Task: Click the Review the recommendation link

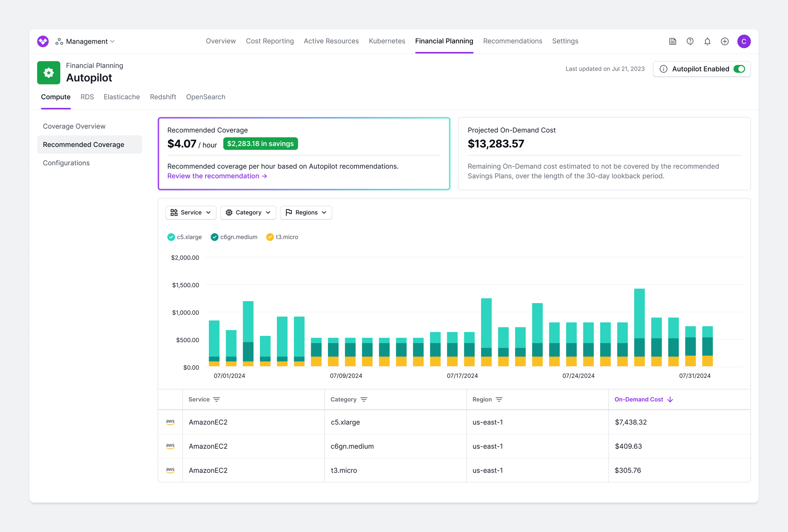Action: (217, 176)
